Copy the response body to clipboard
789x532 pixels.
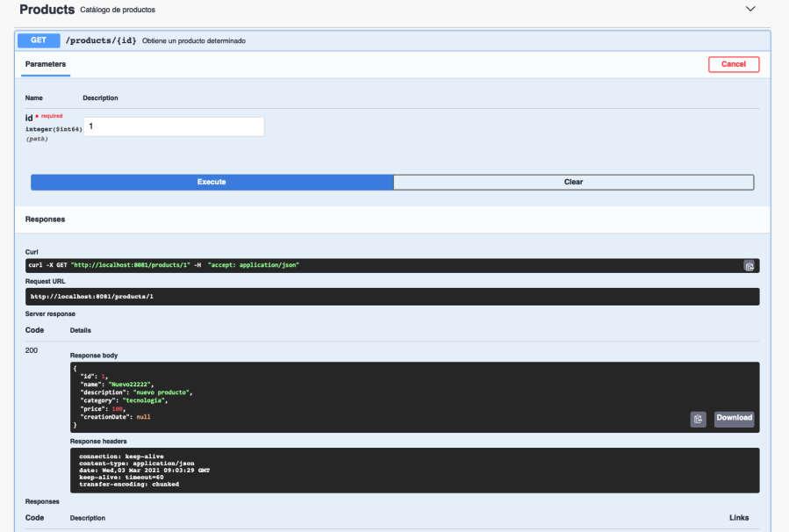(698, 419)
